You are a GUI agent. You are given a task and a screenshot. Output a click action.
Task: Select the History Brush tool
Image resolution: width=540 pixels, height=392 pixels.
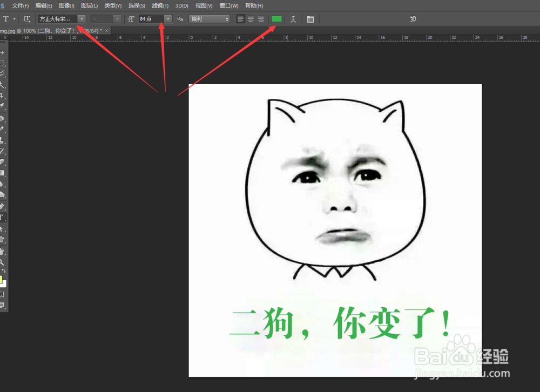2,151
